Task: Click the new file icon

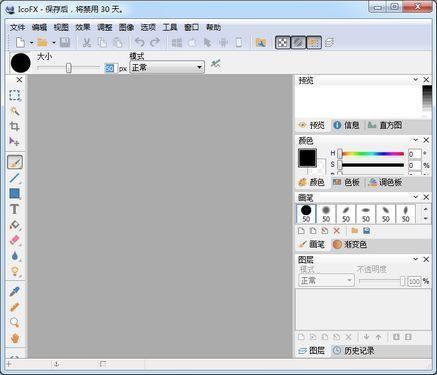Action: click(x=21, y=42)
